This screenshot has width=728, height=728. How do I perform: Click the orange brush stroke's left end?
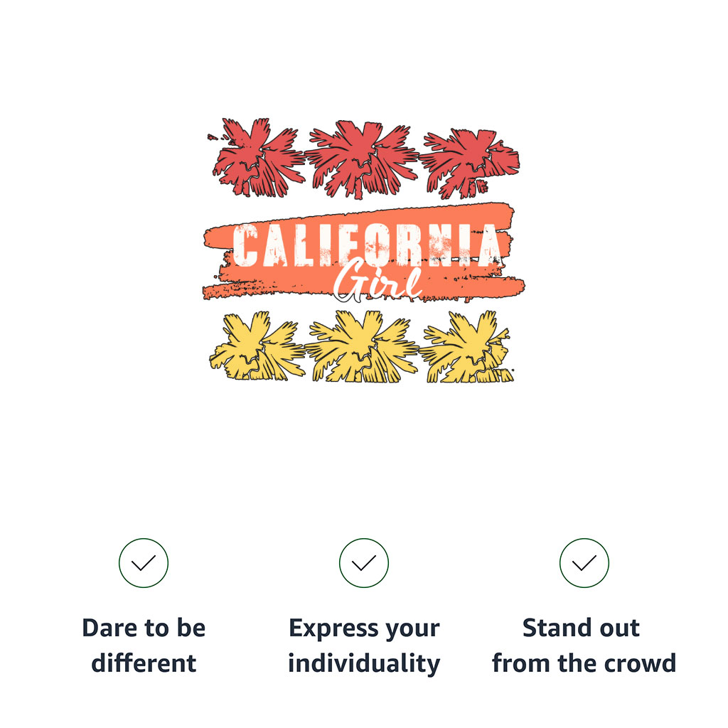coord(218,260)
